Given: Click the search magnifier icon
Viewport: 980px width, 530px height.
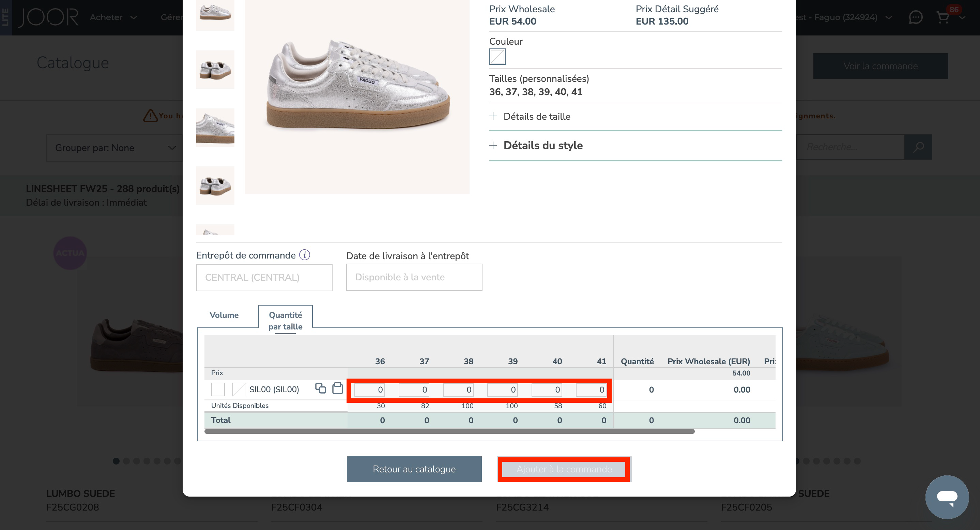Looking at the screenshot, I should pyautogui.click(x=918, y=147).
